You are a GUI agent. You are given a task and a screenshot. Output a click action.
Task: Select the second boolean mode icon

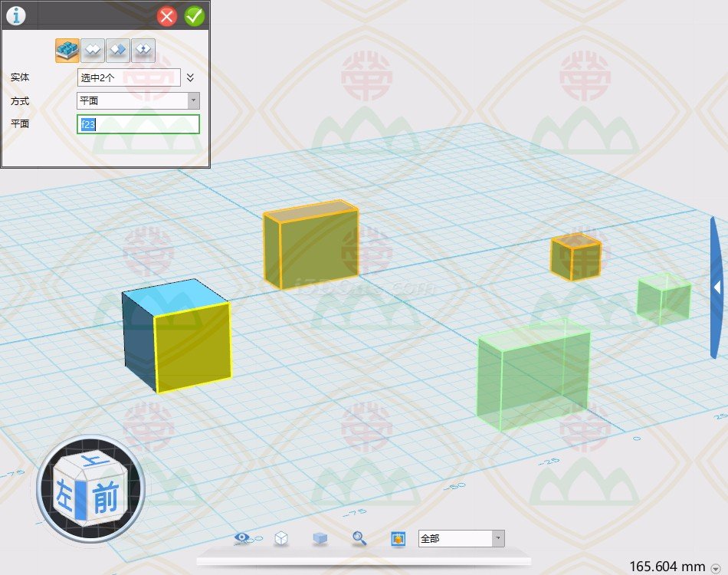[93, 51]
